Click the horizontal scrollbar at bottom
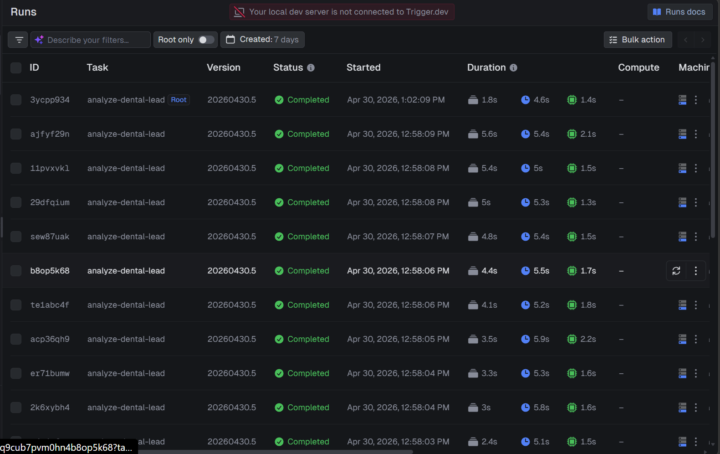This screenshot has width=720, height=454. click(x=276, y=452)
